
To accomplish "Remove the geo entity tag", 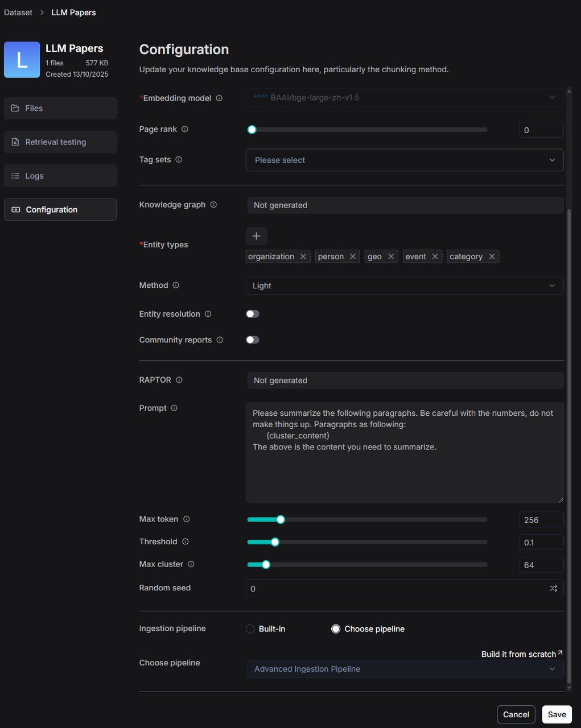I will pyautogui.click(x=391, y=257).
